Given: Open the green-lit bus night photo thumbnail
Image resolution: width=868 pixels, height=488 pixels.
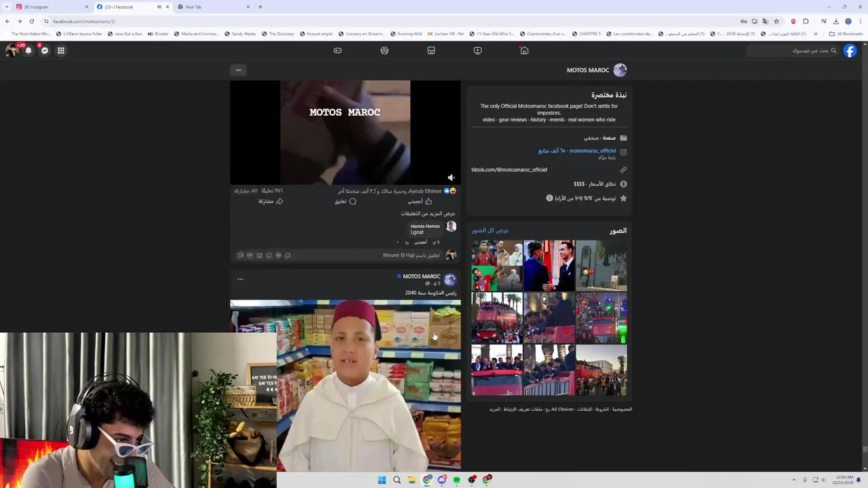Looking at the screenshot, I should (601, 318).
